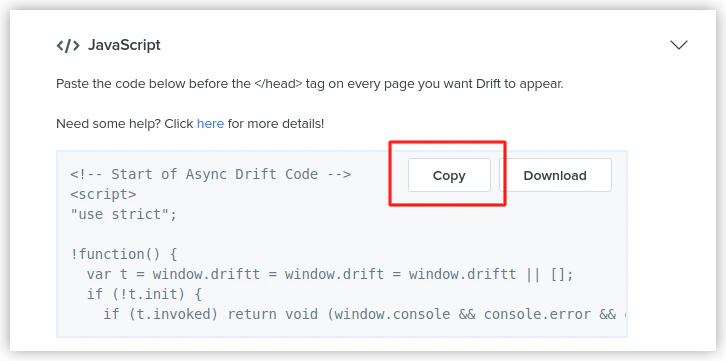The image size is (726, 361).
Task: Click the 'if (t.invoked) return void' line
Action: tap(365, 314)
